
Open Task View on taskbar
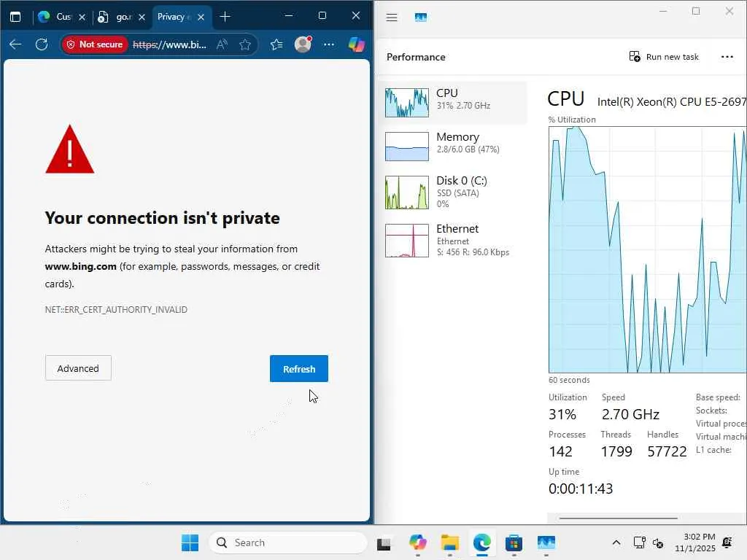384,543
